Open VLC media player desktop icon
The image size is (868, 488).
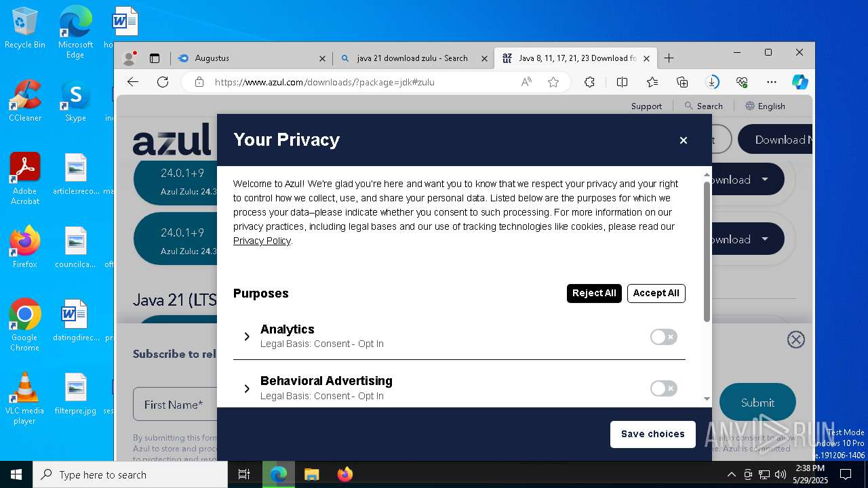pos(25,398)
